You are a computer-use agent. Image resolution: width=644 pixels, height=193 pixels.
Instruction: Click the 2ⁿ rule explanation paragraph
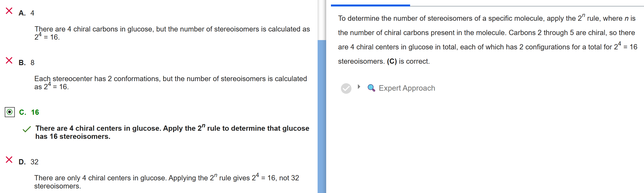point(487,40)
